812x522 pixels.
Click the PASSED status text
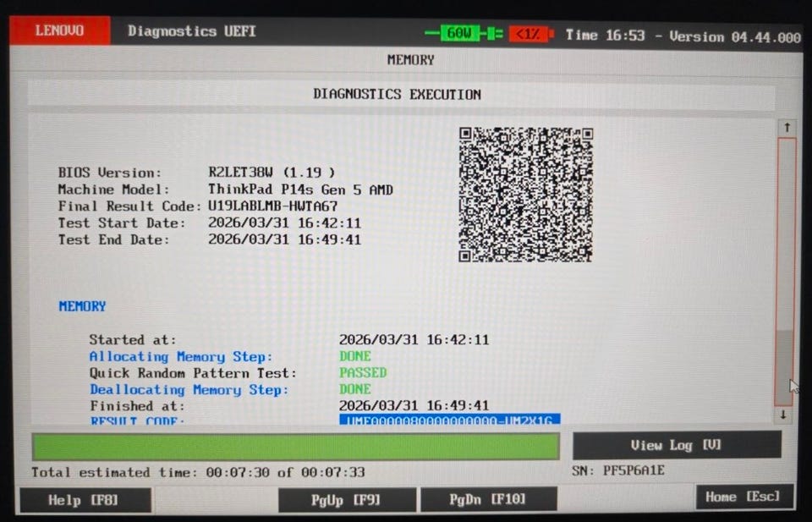pos(363,373)
